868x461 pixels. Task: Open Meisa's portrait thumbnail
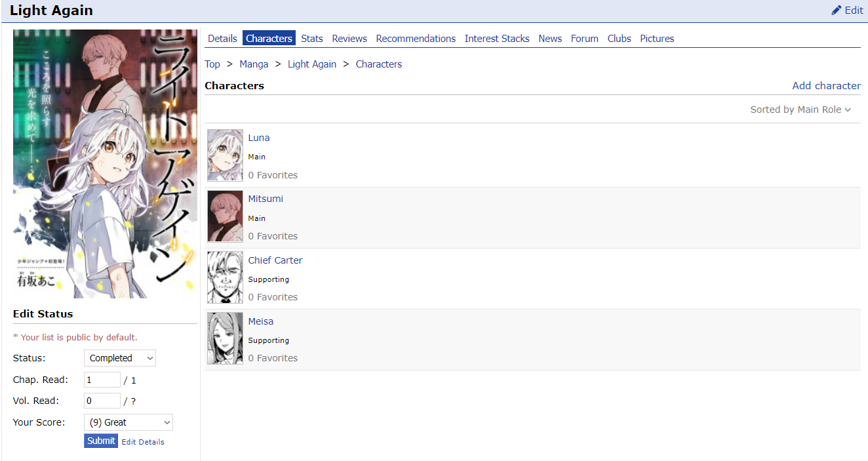225,338
